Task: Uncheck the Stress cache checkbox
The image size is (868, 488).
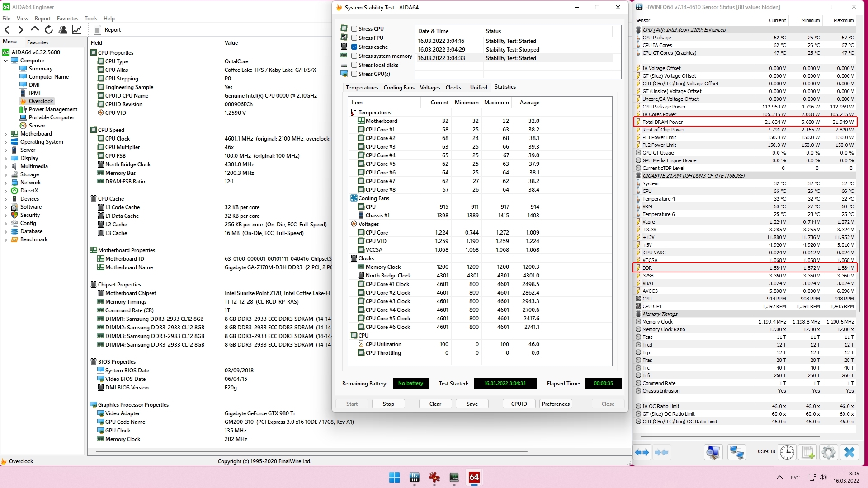Action: tap(354, 47)
